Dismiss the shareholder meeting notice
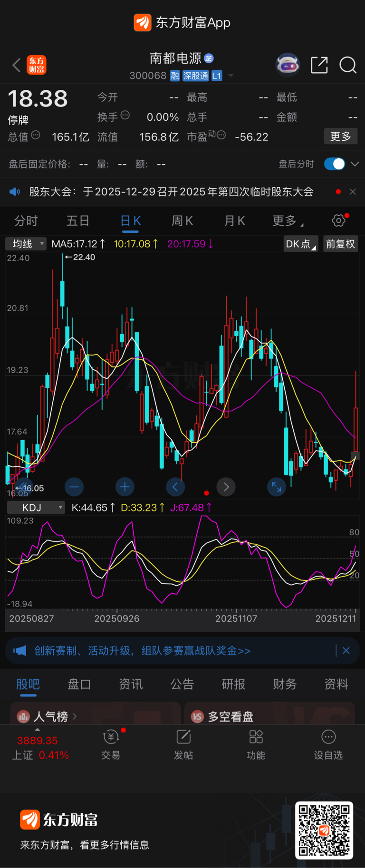The image size is (365, 868). click(x=353, y=192)
